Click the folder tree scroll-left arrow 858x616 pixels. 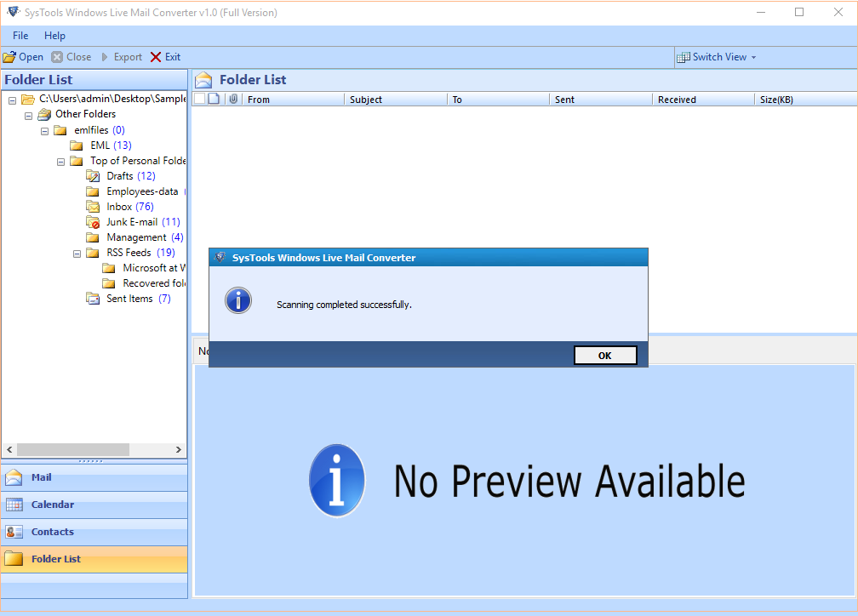[9, 450]
